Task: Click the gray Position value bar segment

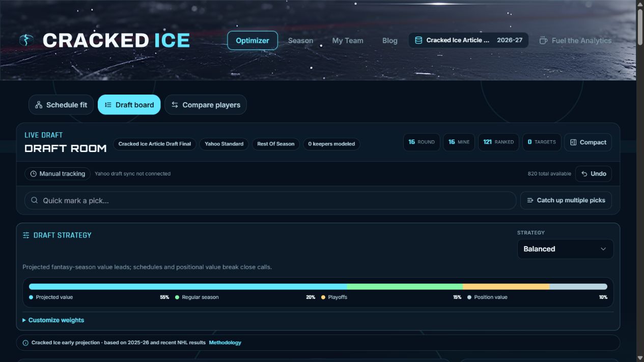Action: [578, 287]
